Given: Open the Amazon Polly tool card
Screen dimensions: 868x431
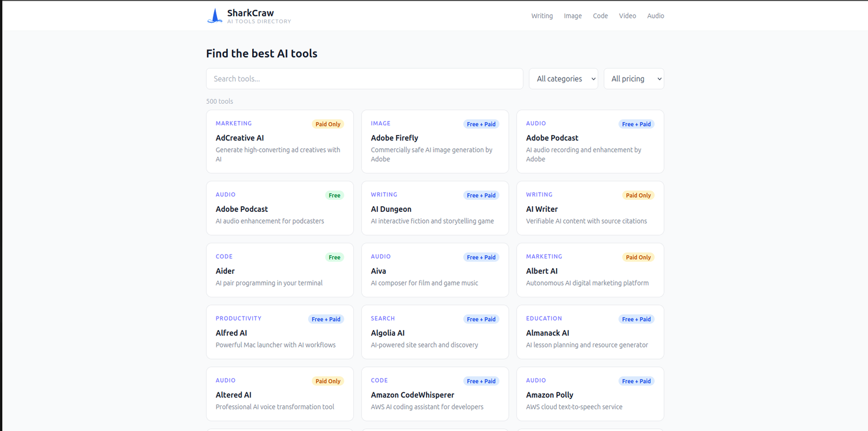Looking at the screenshot, I should (x=590, y=394).
